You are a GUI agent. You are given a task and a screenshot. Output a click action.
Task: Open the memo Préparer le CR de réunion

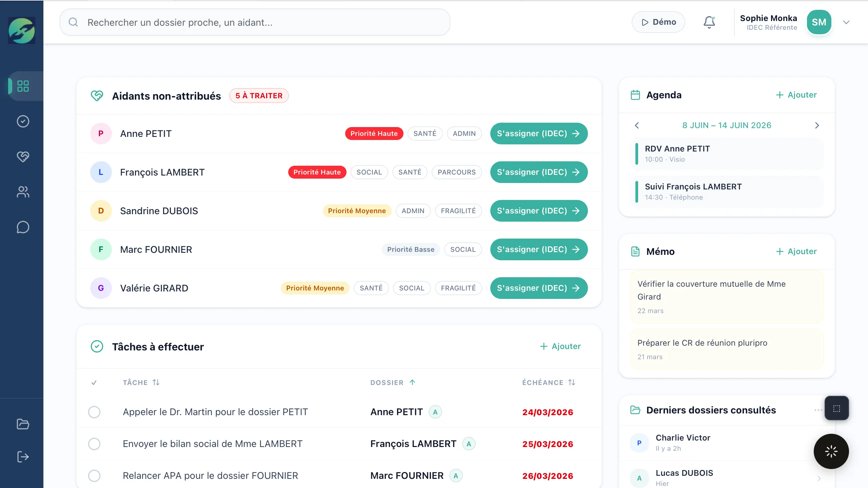727,349
